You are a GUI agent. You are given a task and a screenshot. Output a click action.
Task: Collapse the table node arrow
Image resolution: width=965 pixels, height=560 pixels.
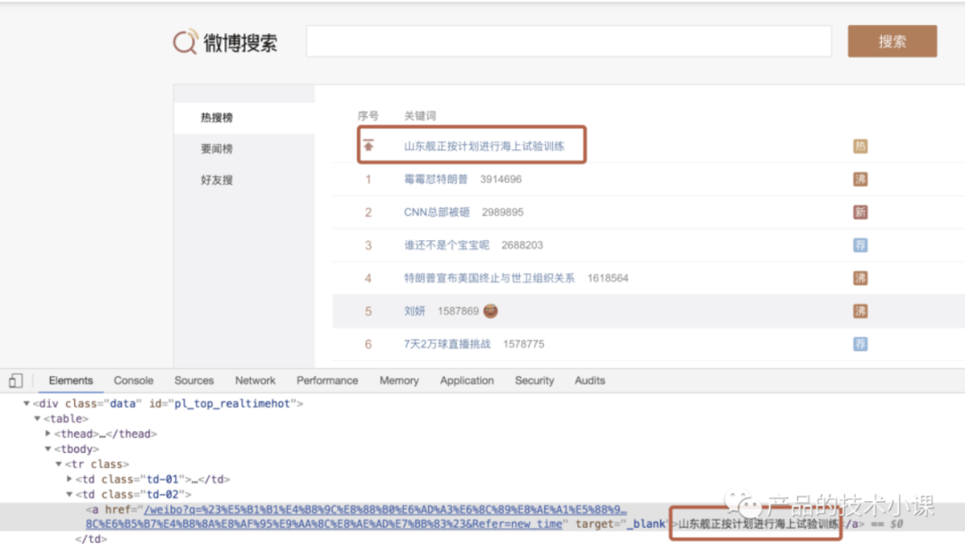point(38,419)
